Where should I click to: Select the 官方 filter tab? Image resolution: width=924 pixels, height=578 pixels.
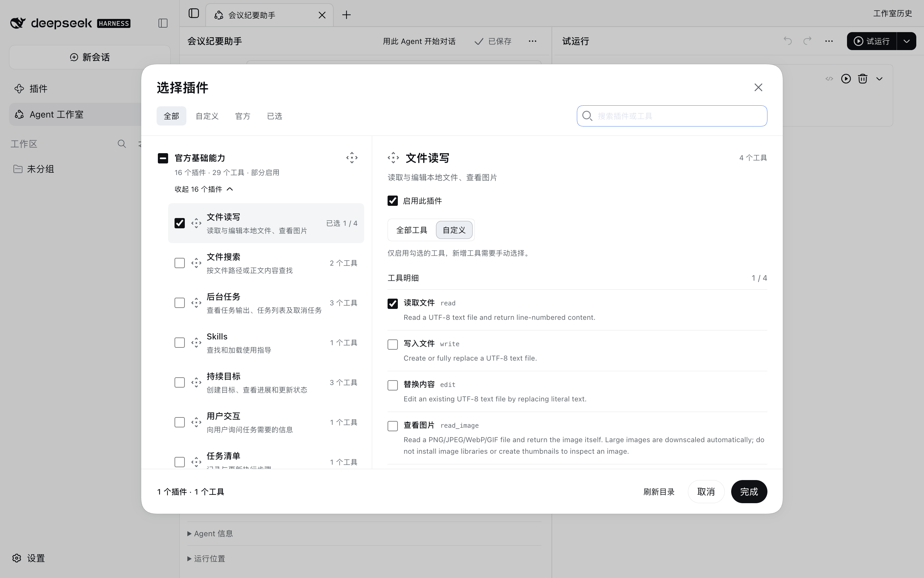pyautogui.click(x=243, y=116)
